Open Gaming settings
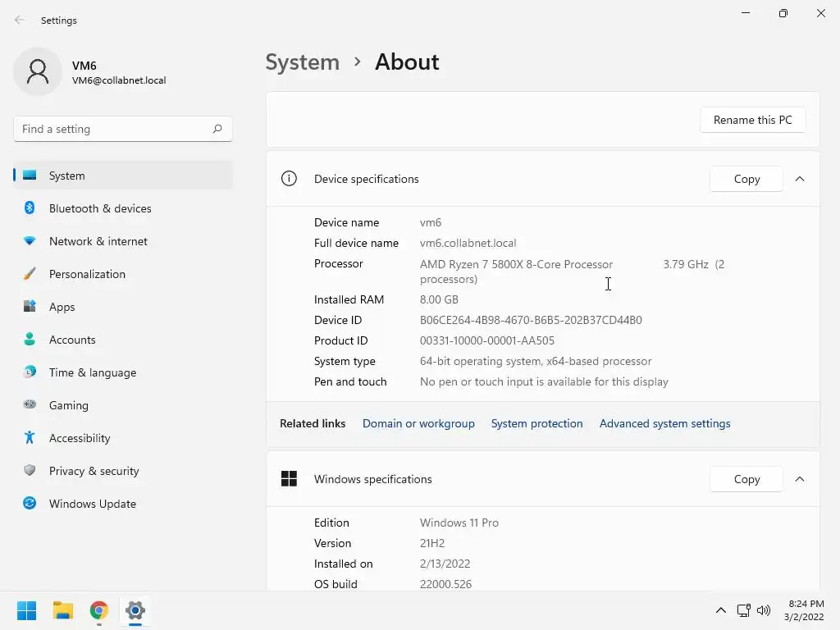Image resolution: width=840 pixels, height=630 pixels. (x=123, y=405)
